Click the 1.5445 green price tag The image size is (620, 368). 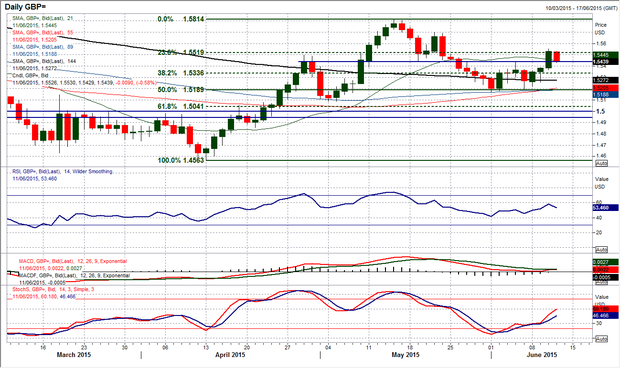[606, 55]
